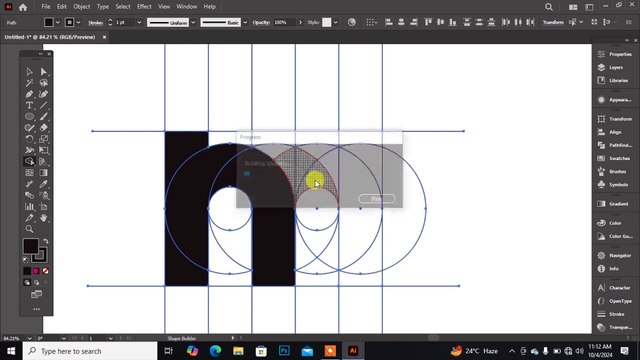Viewport: 640px width, 360px height.
Task: Set paint mode to None
Action: pyautogui.click(x=45, y=271)
